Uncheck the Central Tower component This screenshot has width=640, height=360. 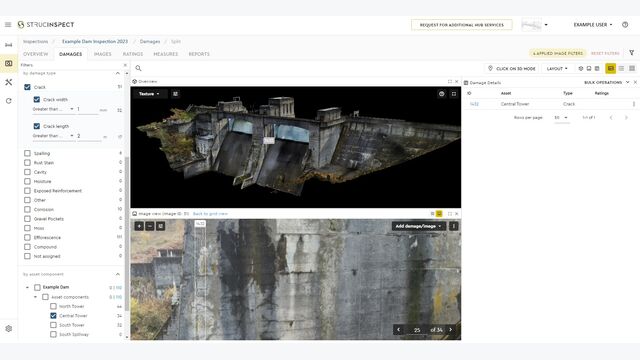click(x=53, y=316)
